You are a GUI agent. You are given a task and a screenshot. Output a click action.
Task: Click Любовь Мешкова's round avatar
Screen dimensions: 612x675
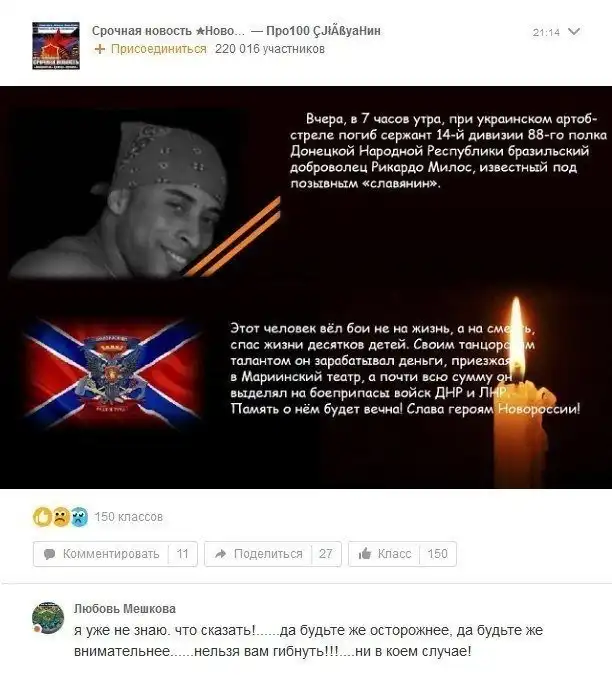[x=48, y=618]
